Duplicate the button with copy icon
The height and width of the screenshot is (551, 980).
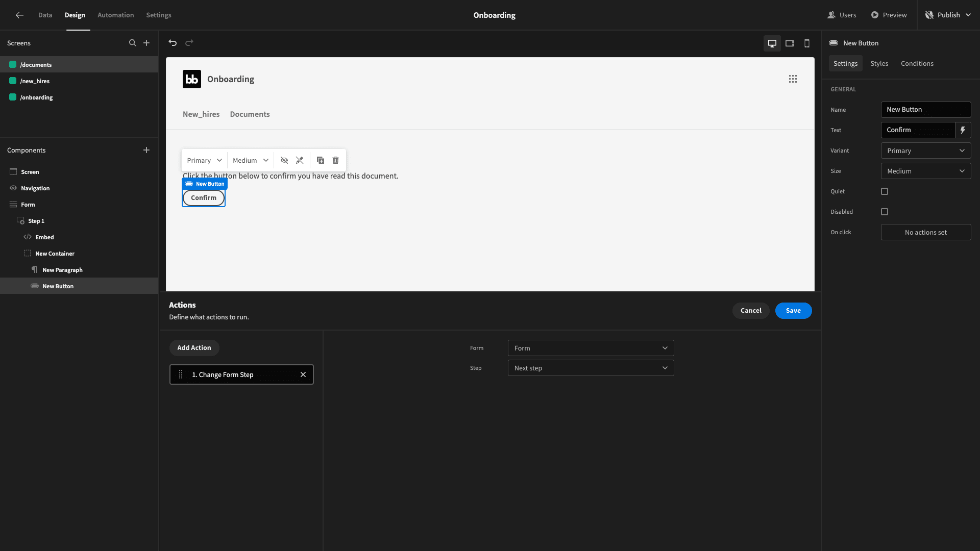pyautogui.click(x=321, y=160)
